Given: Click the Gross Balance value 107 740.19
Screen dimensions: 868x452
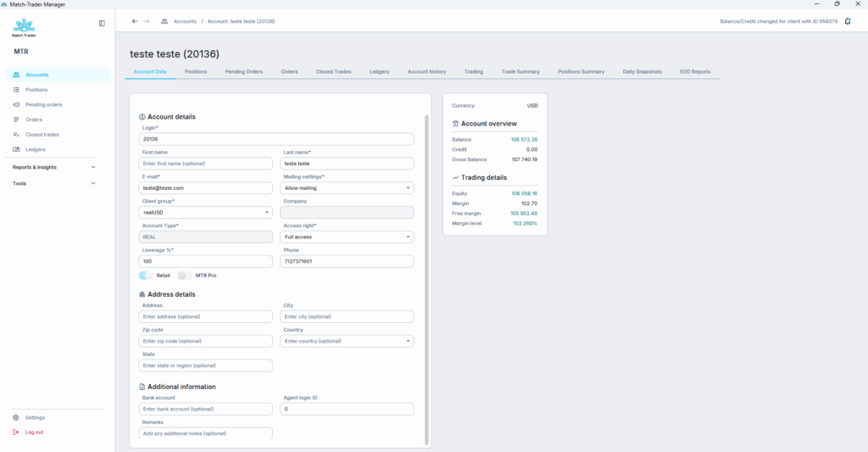Looking at the screenshot, I should point(524,159).
